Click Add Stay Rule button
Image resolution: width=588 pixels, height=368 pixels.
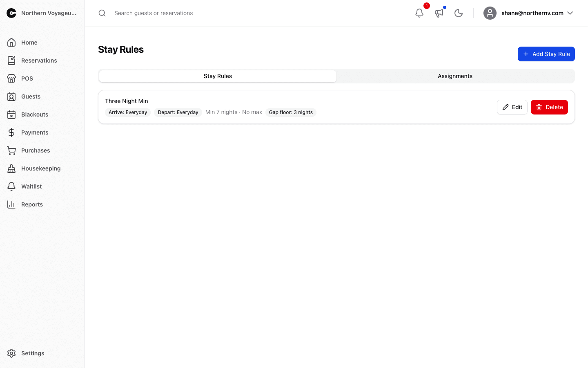tap(546, 54)
